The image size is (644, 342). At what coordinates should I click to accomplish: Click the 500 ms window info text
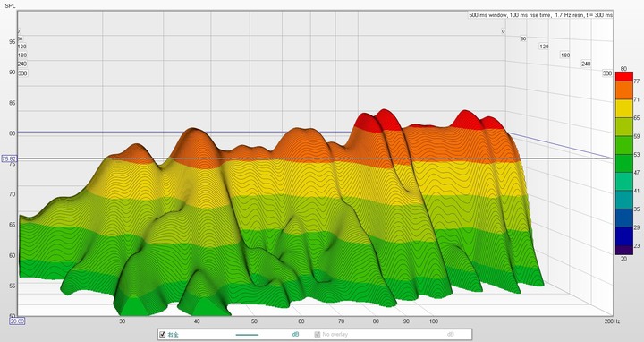540,15
